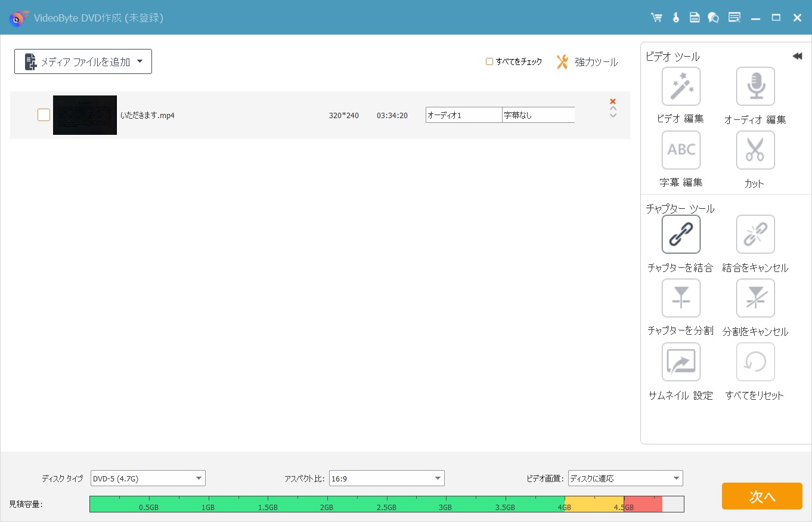Click the 2GB mark on capacity bar
This screenshot has height=522, width=812.
326,508
